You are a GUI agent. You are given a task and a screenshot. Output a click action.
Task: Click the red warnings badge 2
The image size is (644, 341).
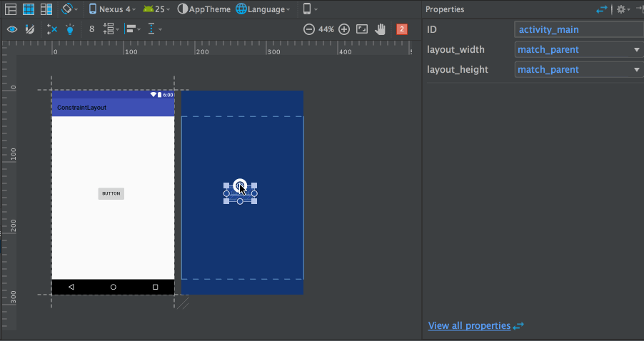(402, 29)
